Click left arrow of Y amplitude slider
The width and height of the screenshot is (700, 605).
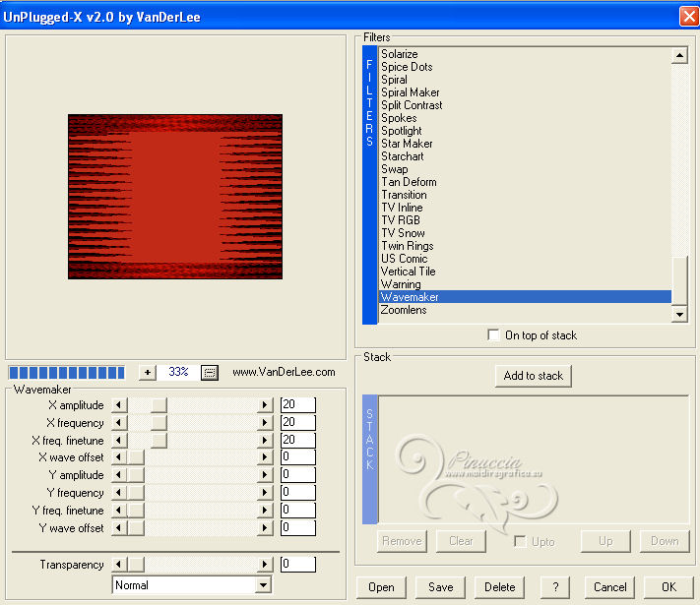[x=119, y=475]
